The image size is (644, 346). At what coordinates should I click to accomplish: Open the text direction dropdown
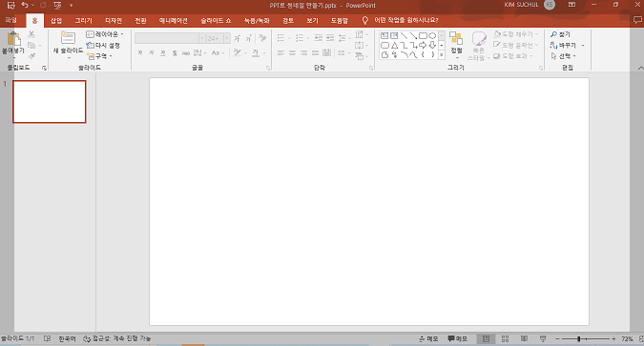pyautogui.click(x=362, y=34)
